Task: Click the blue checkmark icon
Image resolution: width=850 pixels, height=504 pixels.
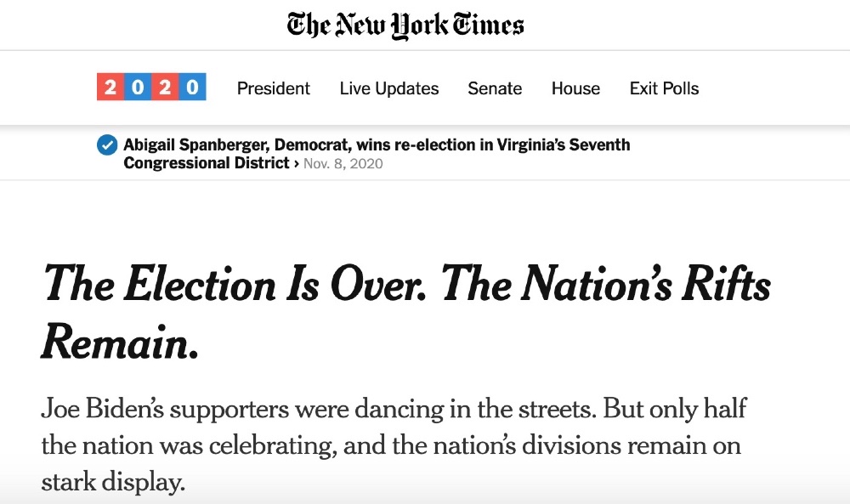Action: (x=107, y=144)
